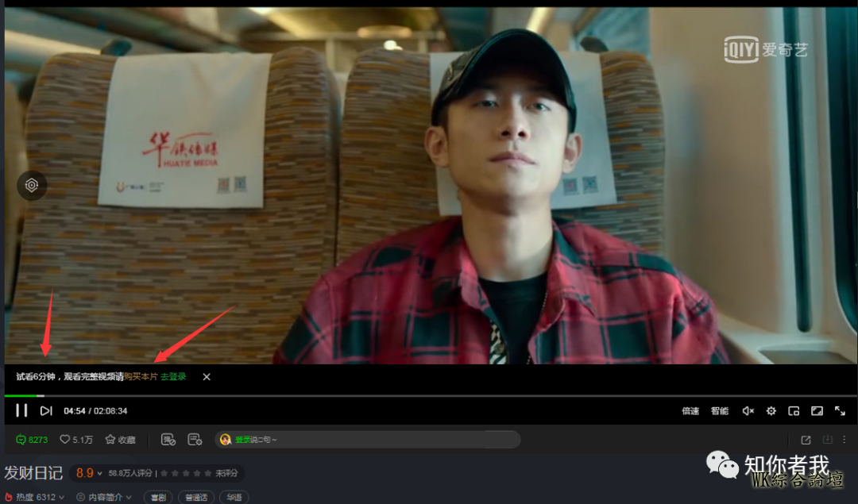
Task: Pause the video playback
Action: coord(21,410)
